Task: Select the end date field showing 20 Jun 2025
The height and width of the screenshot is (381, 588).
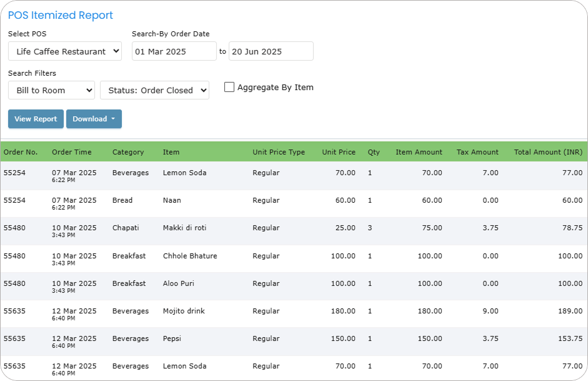Action: point(271,51)
